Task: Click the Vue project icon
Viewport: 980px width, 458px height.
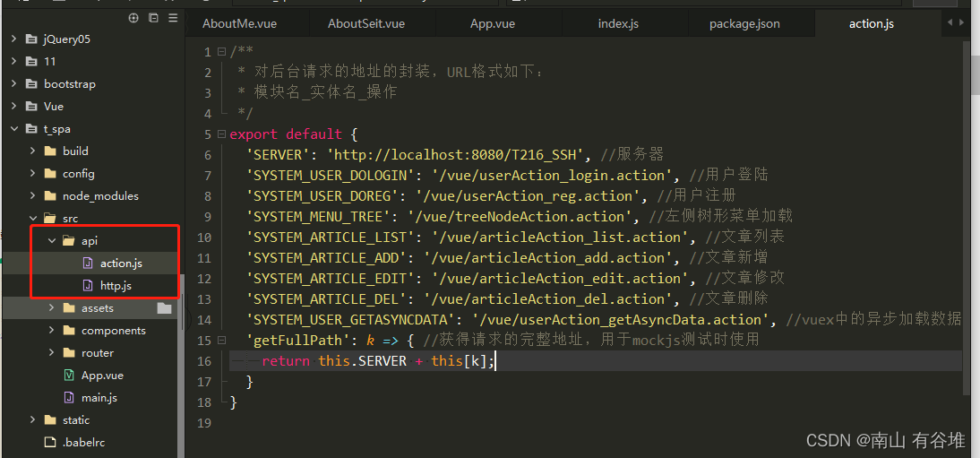Action: pos(31,107)
